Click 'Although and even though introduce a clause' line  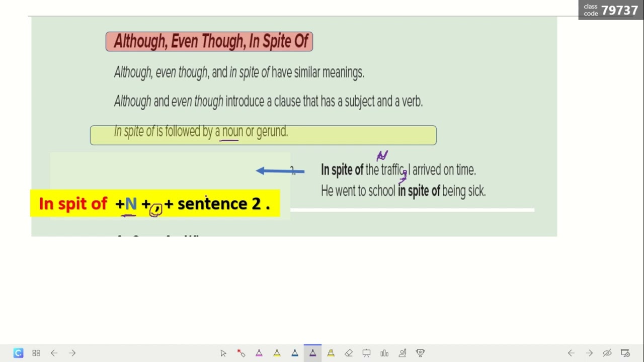coord(268,102)
